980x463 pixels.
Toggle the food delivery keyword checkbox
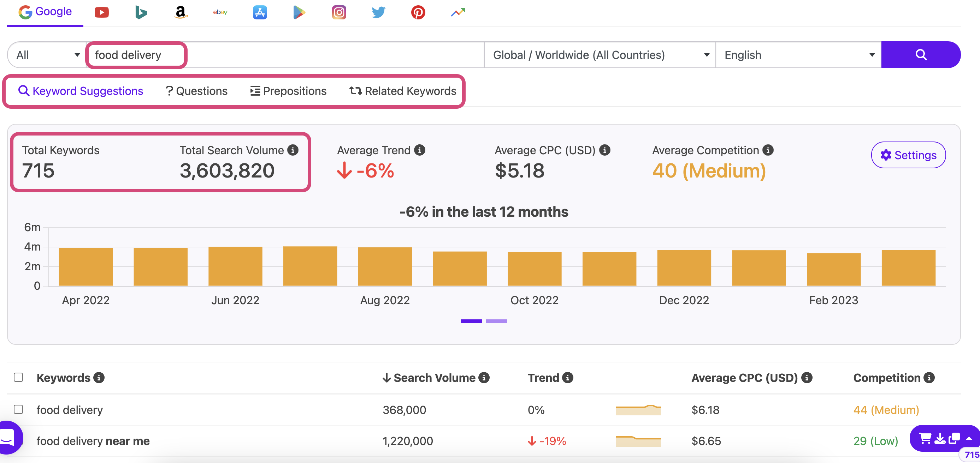tap(18, 409)
